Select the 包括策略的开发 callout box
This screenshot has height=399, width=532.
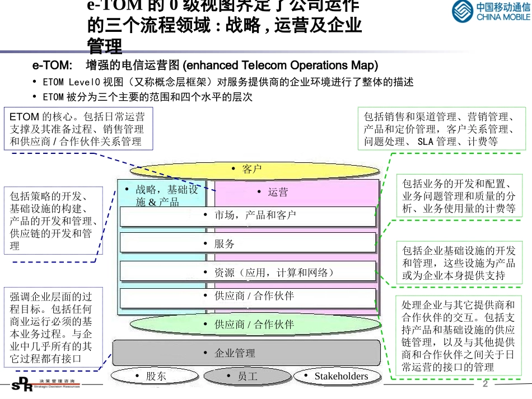pyautogui.click(x=53, y=220)
